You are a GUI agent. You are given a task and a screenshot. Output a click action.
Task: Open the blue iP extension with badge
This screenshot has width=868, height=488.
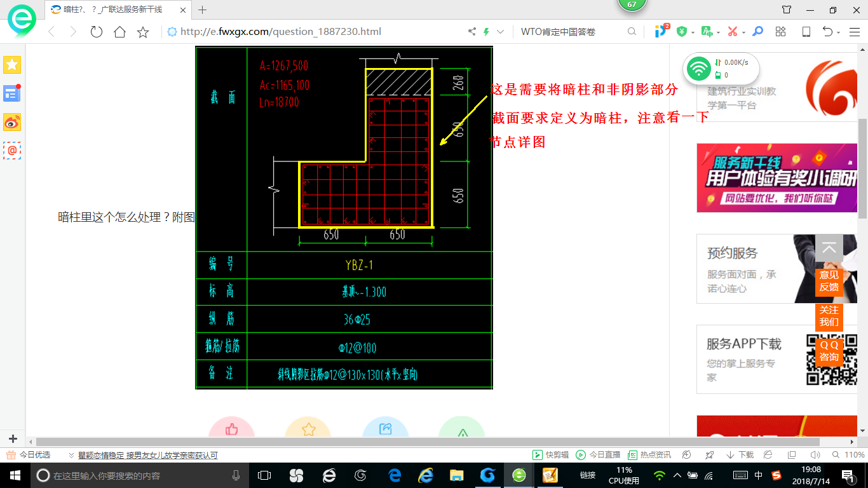tap(661, 31)
